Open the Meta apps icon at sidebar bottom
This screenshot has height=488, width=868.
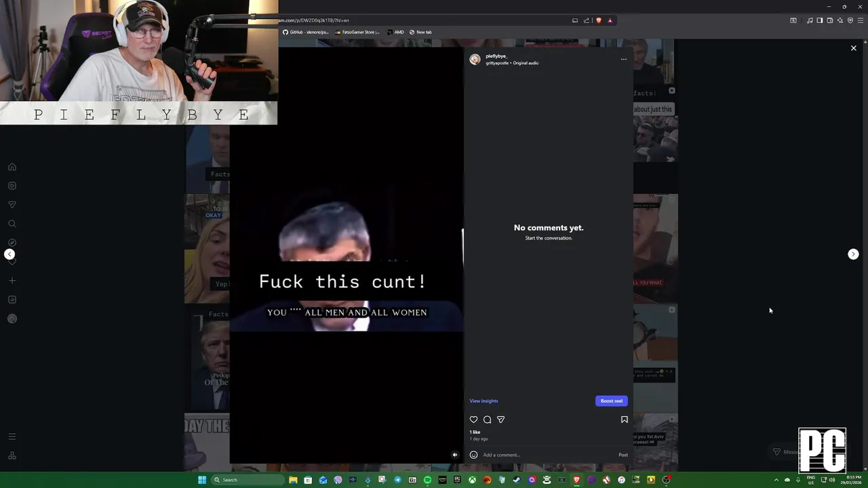point(12,455)
